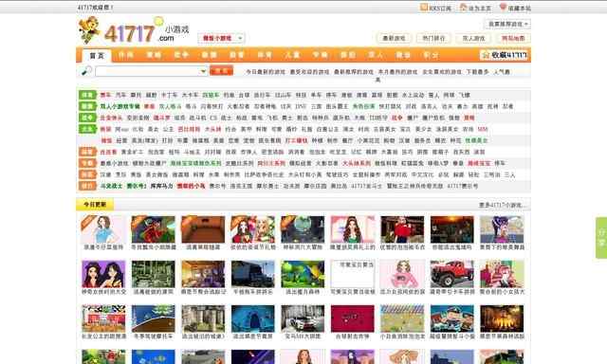Select the 首页 navigation tab
The width and height of the screenshot is (607, 364).
[x=97, y=56]
